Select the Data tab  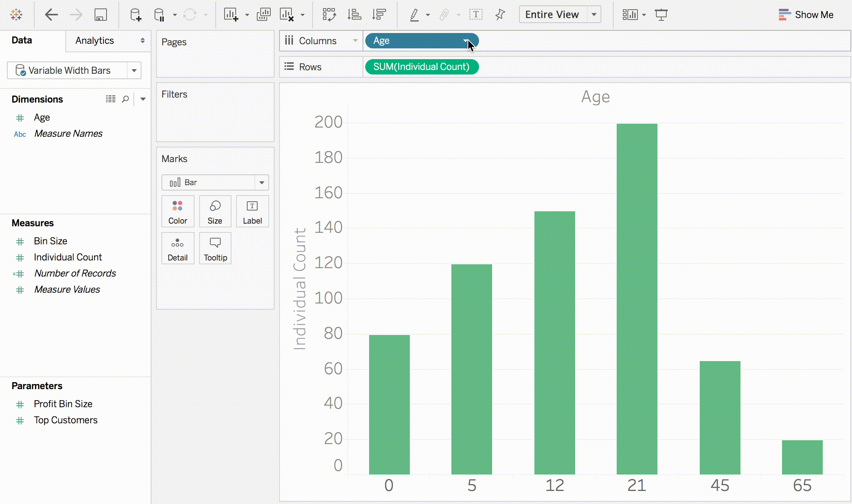pos(21,40)
